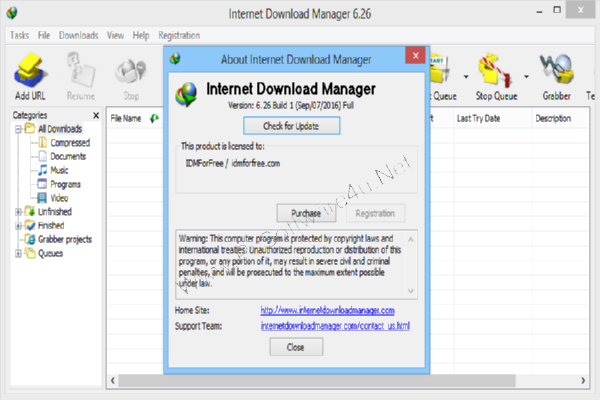
Task: Click the Stop Queue toolbar icon
Action: click(496, 77)
